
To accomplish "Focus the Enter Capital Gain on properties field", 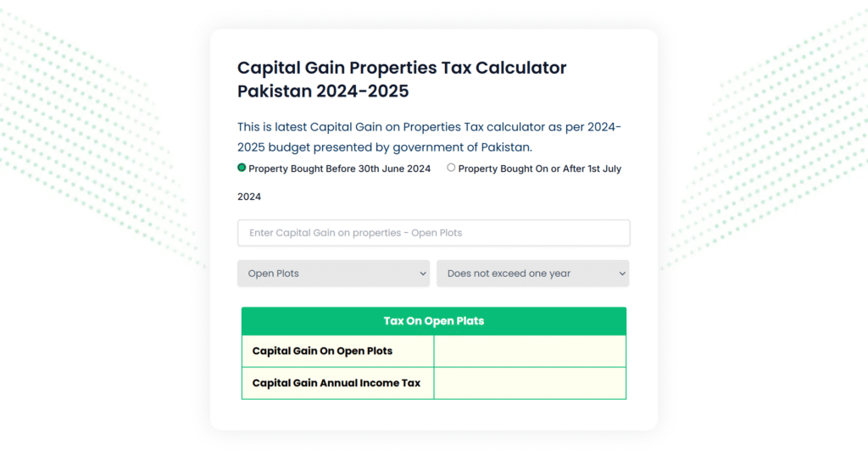I will pyautogui.click(x=433, y=233).
